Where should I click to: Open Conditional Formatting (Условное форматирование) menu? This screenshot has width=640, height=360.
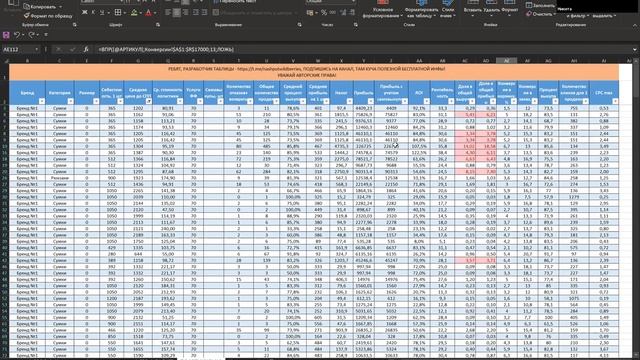[x=383, y=9]
